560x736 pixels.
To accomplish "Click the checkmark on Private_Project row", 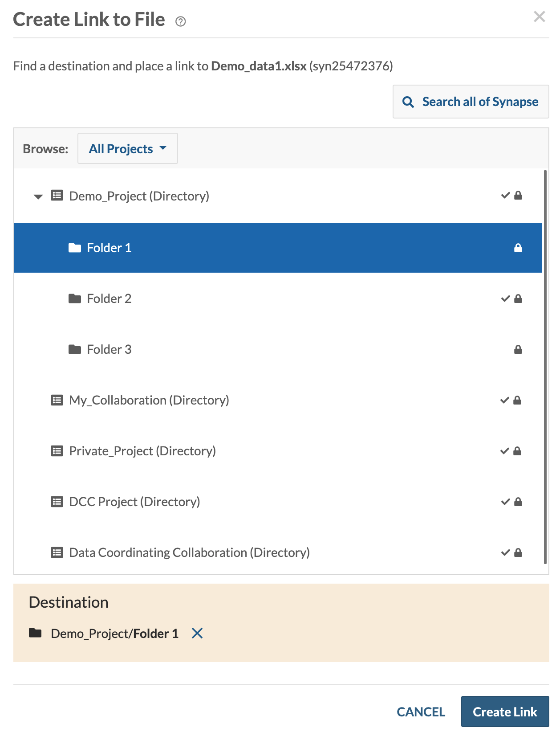I will tap(504, 451).
